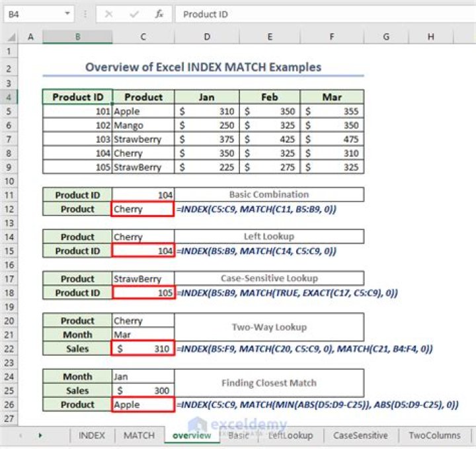Click row 9 Jan value 225
476x449 pixels.
pos(207,167)
